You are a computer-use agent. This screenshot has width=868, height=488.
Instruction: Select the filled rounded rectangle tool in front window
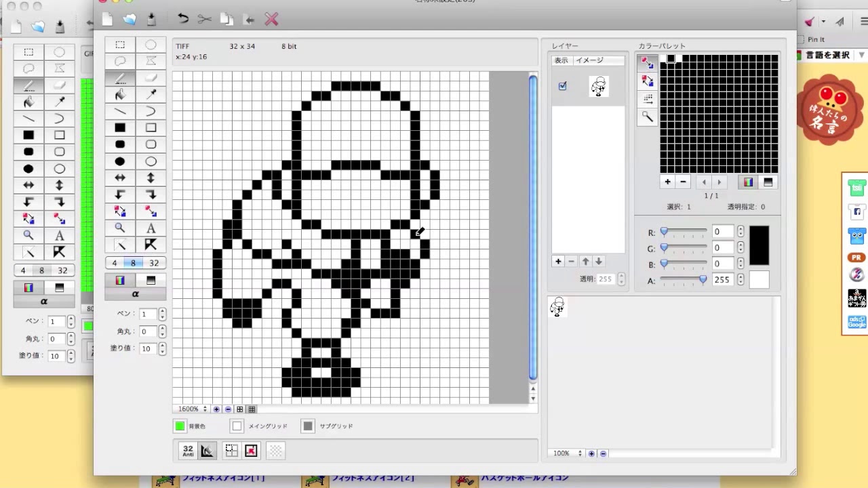click(x=120, y=144)
